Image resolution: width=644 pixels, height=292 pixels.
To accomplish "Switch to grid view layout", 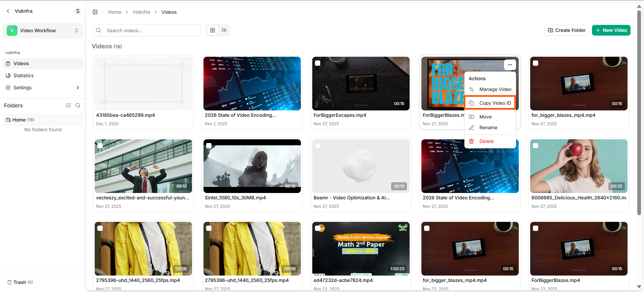I will coord(213,30).
